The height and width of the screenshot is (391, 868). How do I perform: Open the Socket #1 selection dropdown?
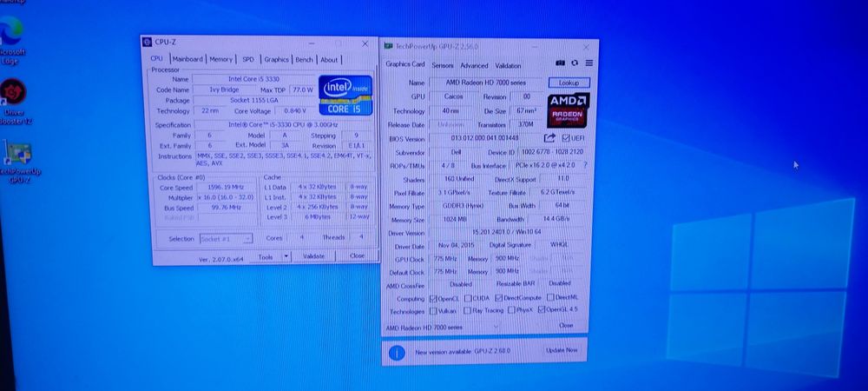[x=226, y=239]
